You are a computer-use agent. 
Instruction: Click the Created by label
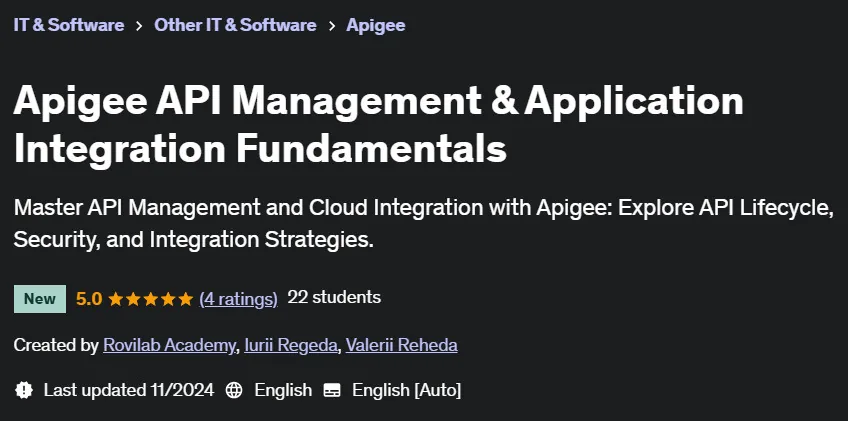pyautogui.click(x=56, y=345)
